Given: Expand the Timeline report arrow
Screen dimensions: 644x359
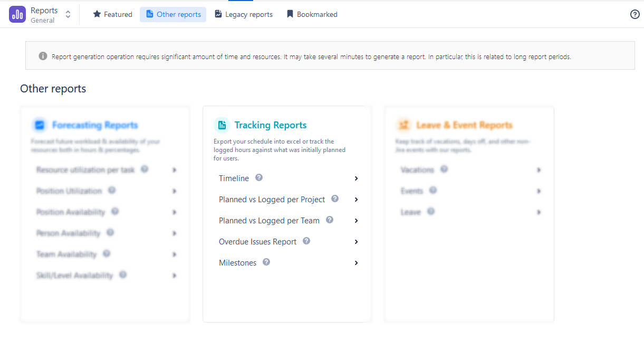Looking at the screenshot, I should [x=356, y=178].
